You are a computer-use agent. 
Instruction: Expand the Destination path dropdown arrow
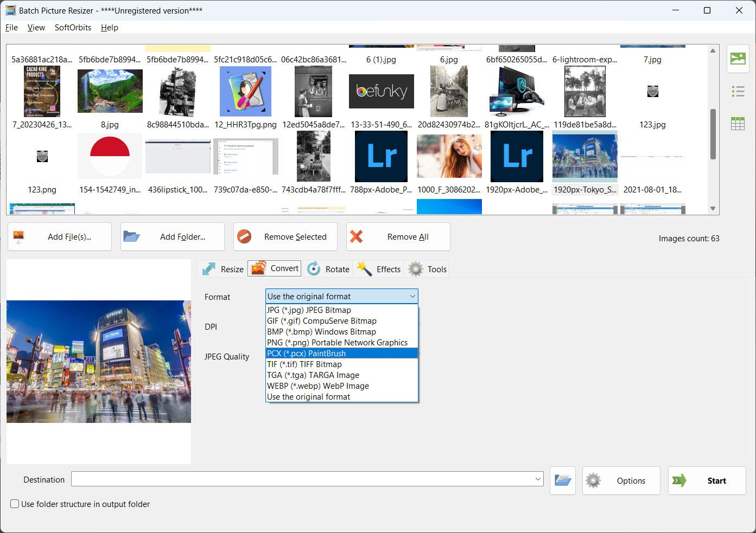click(x=538, y=479)
